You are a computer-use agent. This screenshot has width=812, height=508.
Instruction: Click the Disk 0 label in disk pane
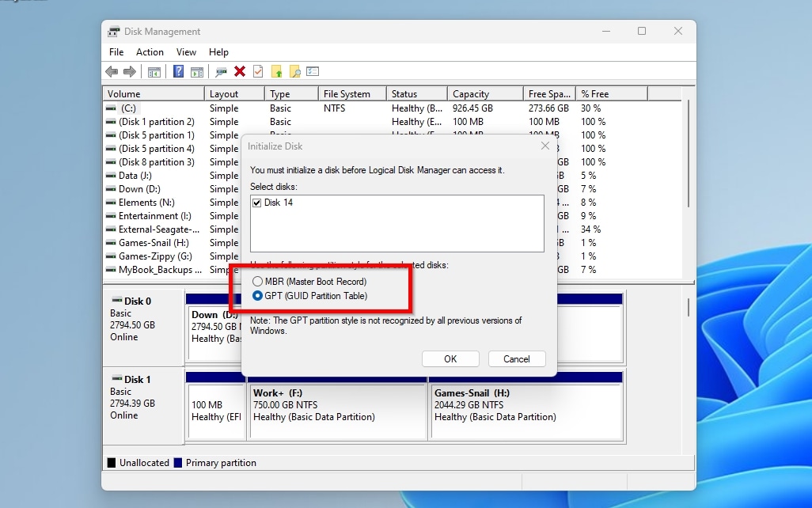[137, 301]
